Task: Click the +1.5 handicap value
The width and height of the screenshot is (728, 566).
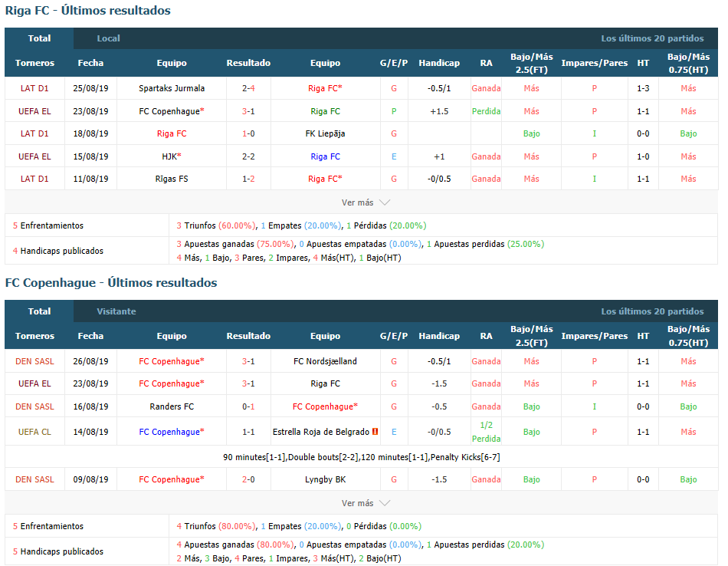Action: coord(439,111)
